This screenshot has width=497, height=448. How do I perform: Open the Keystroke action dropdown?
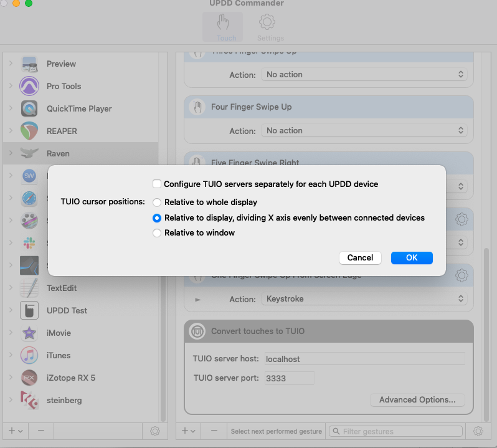coord(364,299)
